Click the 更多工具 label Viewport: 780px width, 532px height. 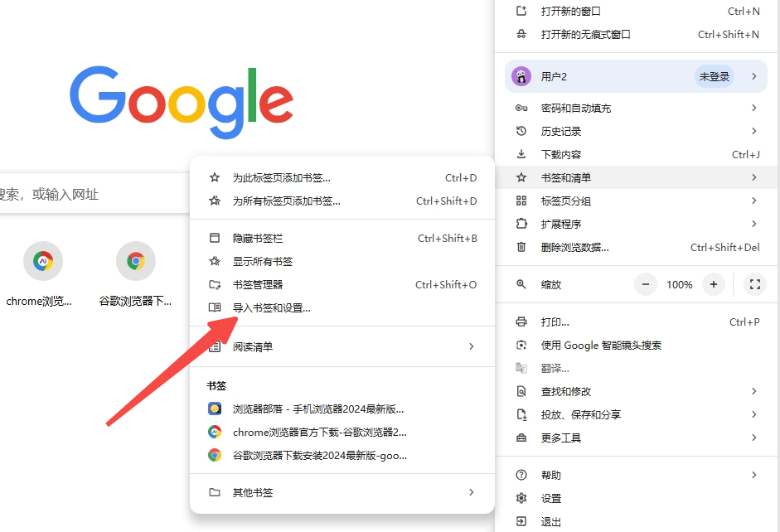click(x=560, y=438)
